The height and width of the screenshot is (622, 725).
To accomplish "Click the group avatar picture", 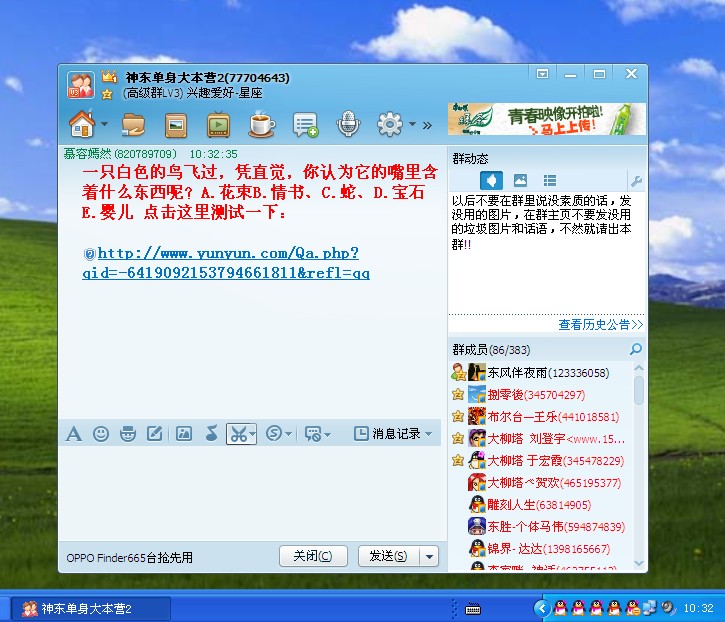I will (80, 85).
